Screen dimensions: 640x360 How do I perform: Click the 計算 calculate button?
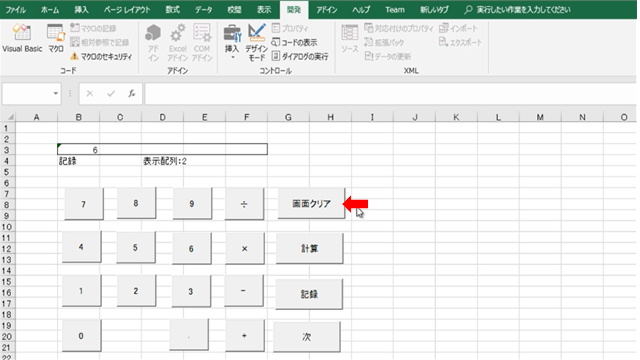click(x=309, y=248)
